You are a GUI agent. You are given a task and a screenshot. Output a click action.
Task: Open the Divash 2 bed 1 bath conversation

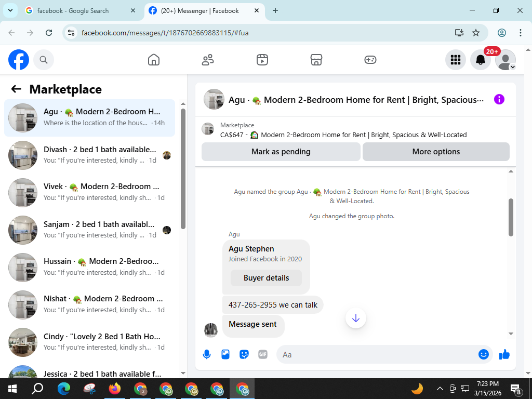[89, 155]
